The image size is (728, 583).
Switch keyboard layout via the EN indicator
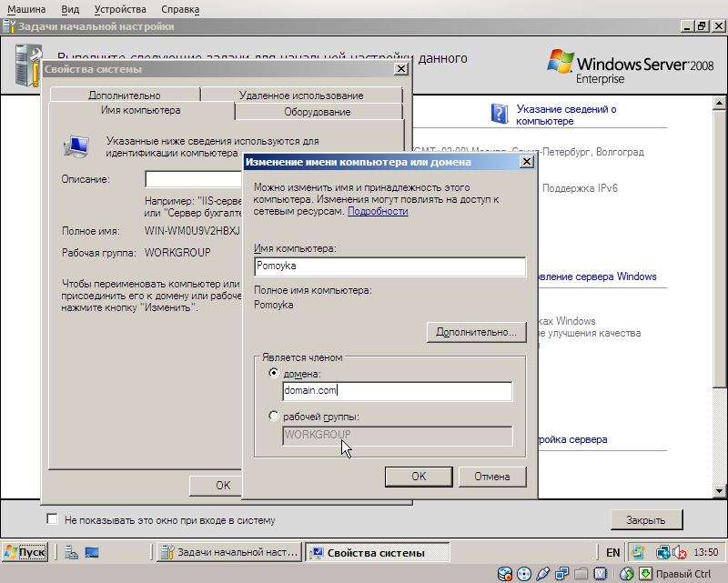(613, 552)
